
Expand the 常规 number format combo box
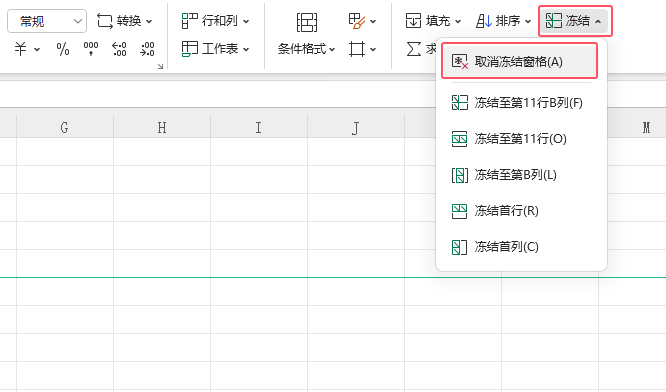pos(47,21)
